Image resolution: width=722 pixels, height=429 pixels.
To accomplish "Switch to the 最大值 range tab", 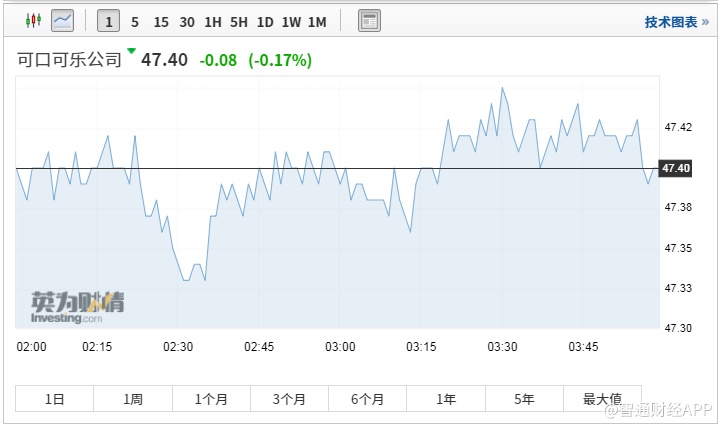I will [602, 399].
